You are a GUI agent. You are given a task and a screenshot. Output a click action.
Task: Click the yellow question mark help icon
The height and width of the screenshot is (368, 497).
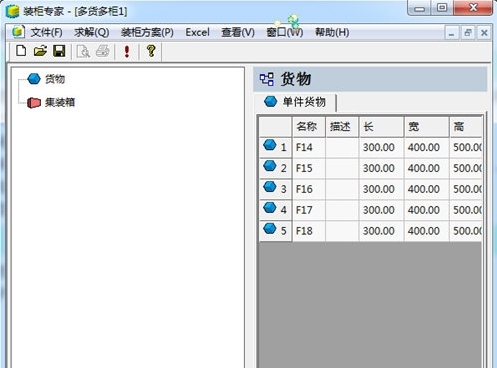click(x=151, y=51)
